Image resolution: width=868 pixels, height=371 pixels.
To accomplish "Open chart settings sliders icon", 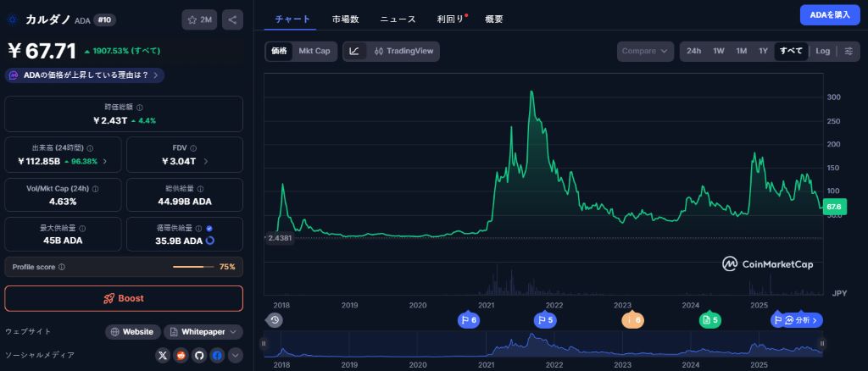I will tap(849, 52).
